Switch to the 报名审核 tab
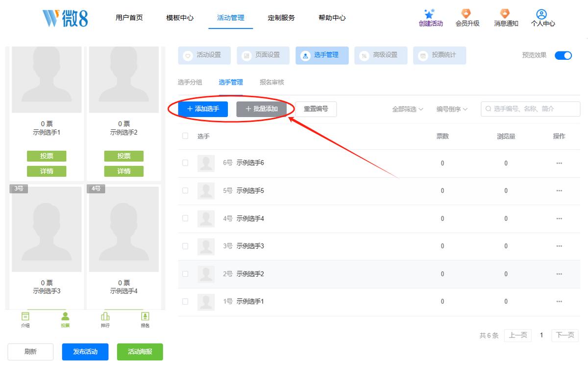 coord(272,82)
